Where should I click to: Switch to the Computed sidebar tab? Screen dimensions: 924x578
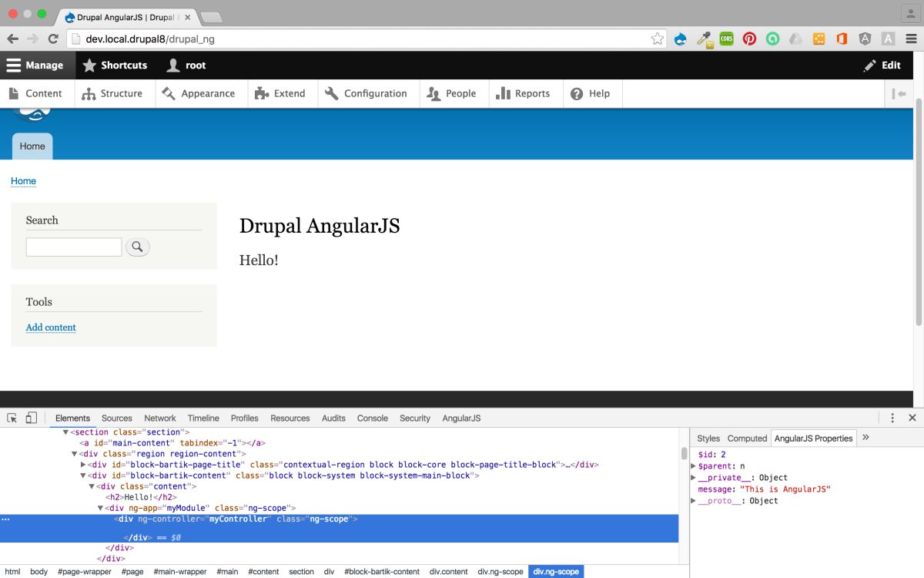coord(747,439)
